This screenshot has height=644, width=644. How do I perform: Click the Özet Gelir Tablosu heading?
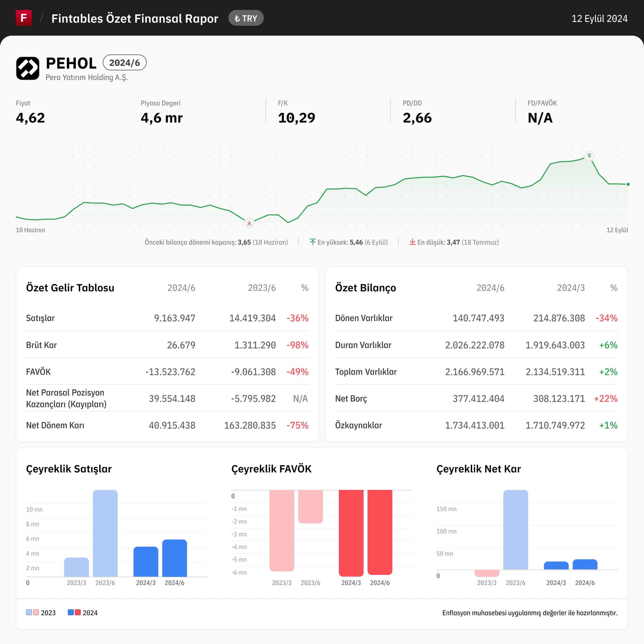click(x=70, y=288)
